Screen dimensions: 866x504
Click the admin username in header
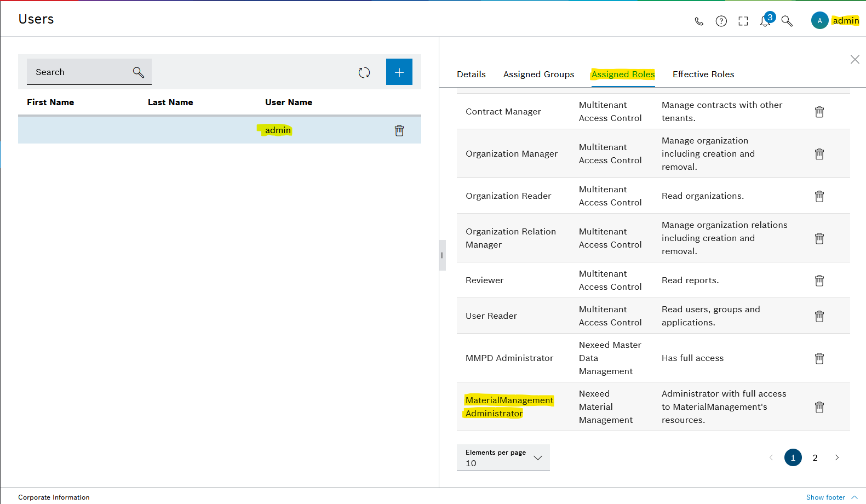pos(846,21)
